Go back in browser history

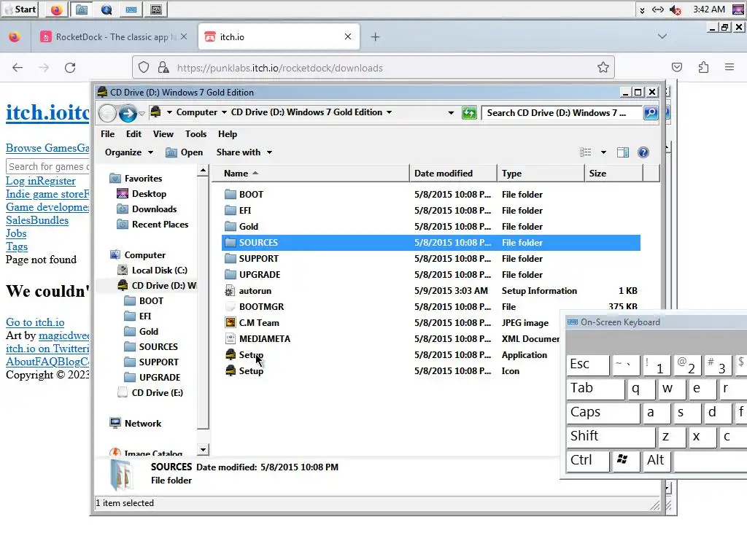pyautogui.click(x=18, y=68)
